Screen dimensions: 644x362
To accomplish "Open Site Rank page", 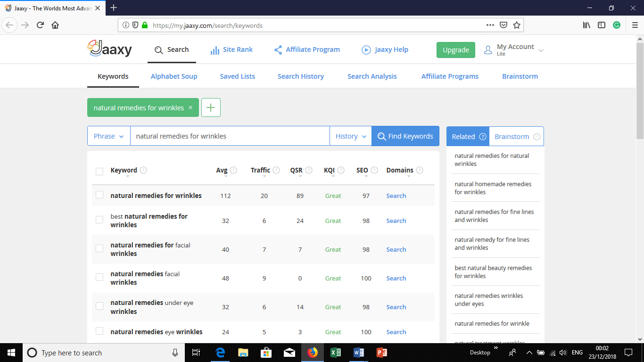I will [x=231, y=49].
